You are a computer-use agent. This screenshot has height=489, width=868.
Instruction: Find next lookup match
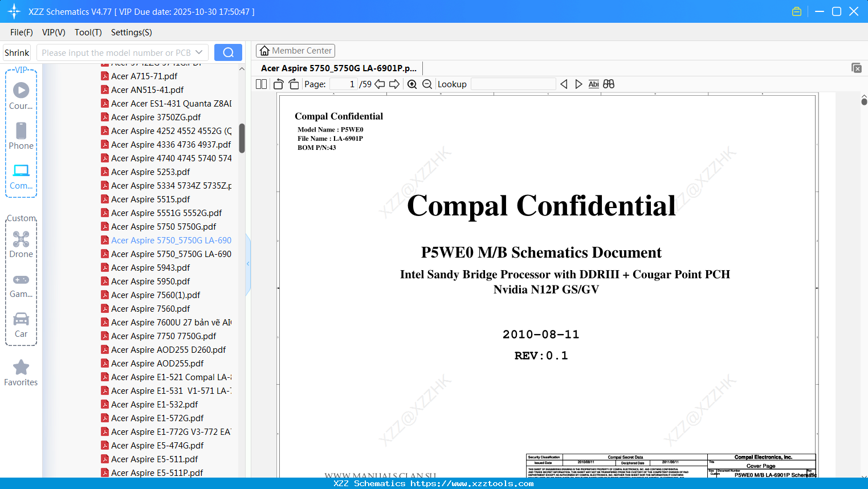coord(578,84)
